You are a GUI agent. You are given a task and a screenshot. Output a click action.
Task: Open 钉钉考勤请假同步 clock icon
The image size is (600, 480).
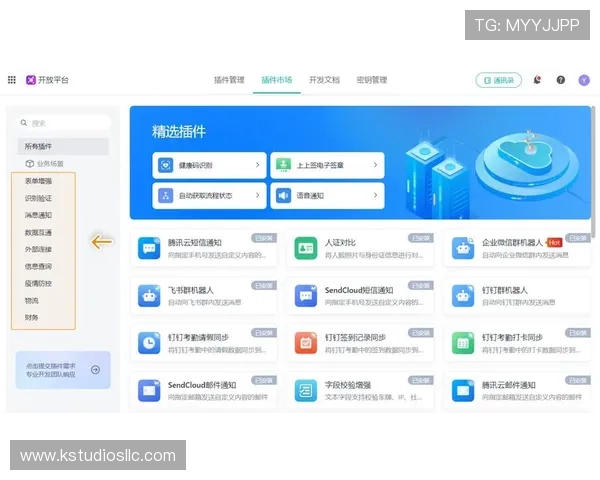(x=149, y=343)
